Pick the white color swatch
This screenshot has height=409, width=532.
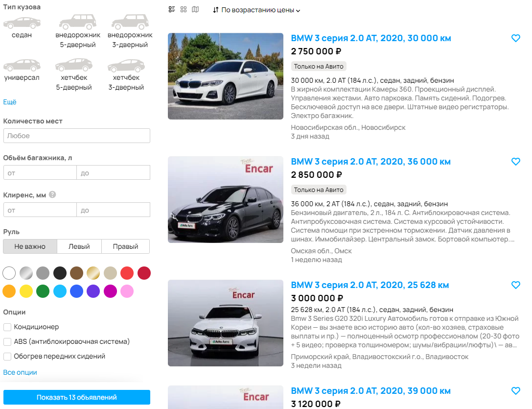[x=9, y=273]
